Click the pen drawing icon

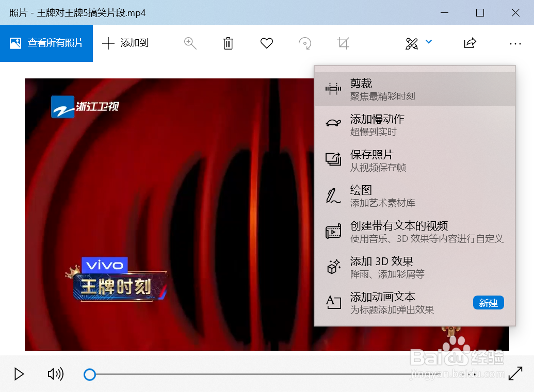(x=333, y=196)
